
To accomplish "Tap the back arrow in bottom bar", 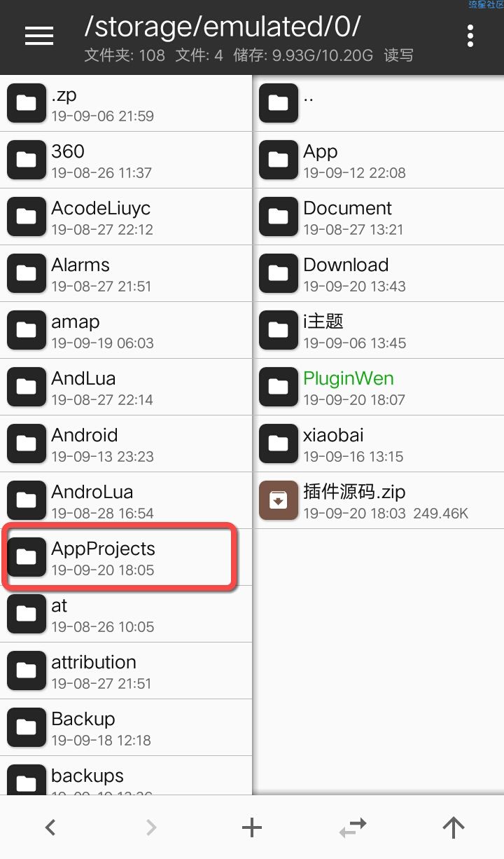I will pyautogui.click(x=50, y=827).
